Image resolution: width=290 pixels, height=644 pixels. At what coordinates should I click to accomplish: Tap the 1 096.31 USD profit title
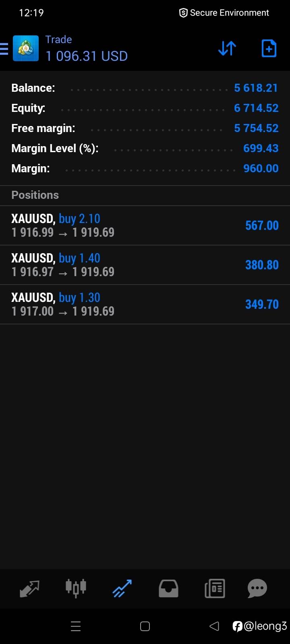[87, 56]
